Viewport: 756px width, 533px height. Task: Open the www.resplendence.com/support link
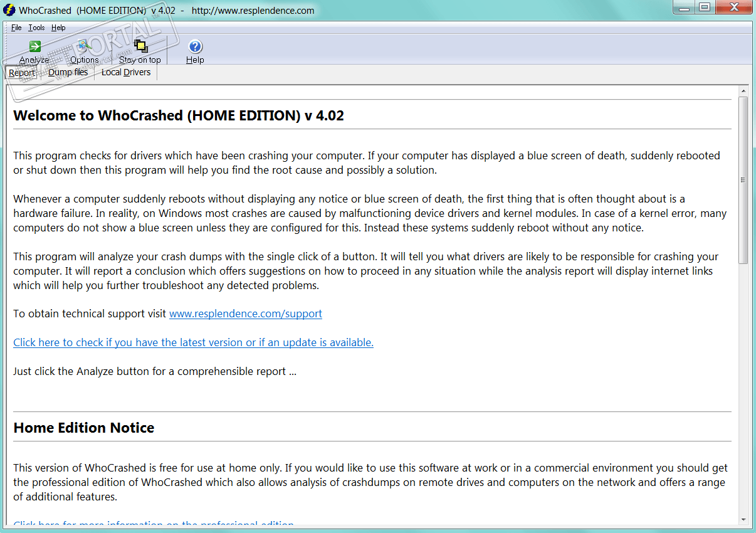point(246,314)
